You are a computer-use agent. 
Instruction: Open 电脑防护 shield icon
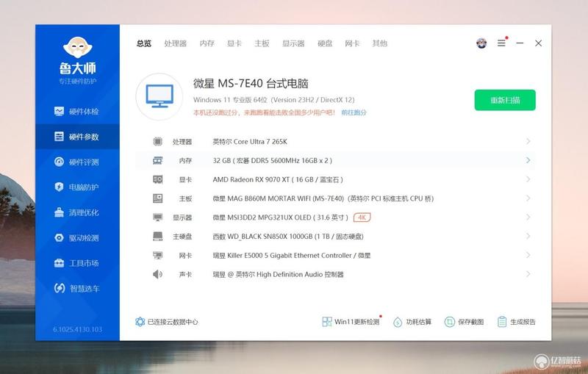pos(59,187)
